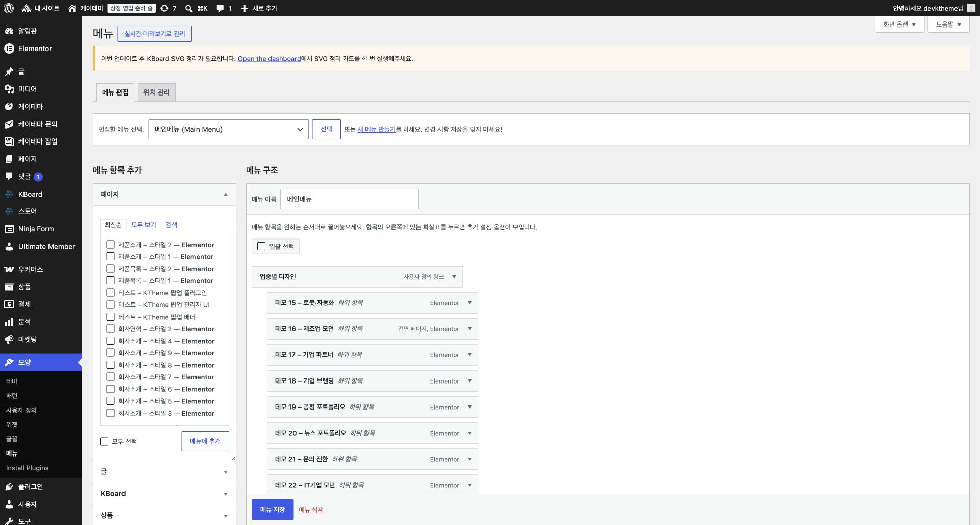This screenshot has width=980, height=525.
Task: Click the 메뉴에 추가 button
Action: pyautogui.click(x=205, y=441)
